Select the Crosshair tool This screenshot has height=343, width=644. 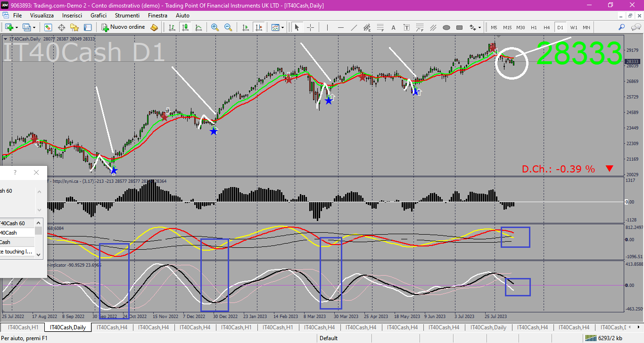coord(310,27)
